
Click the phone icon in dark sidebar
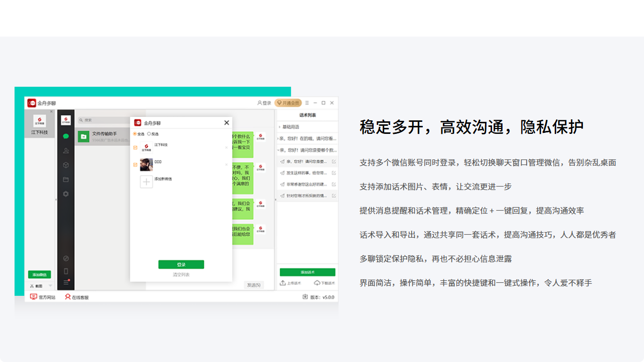[x=66, y=271]
